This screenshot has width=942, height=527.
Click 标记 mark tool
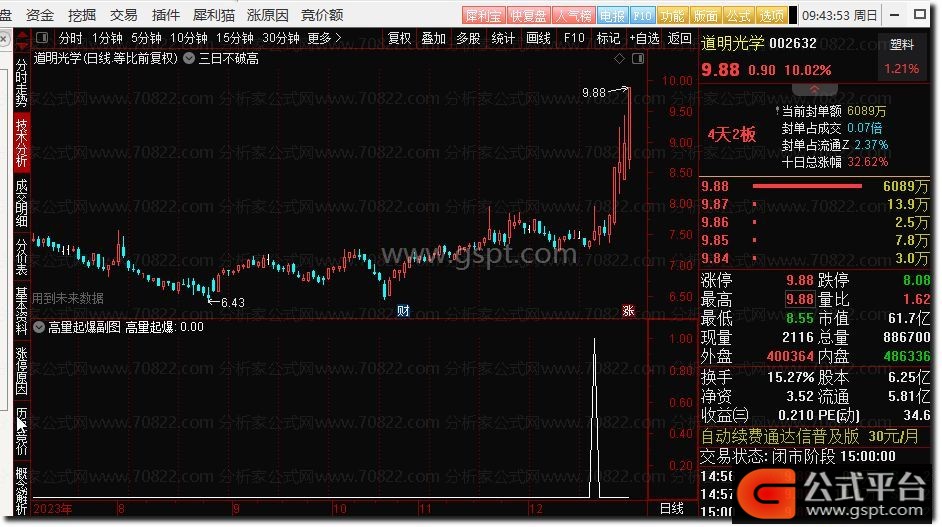(608, 38)
